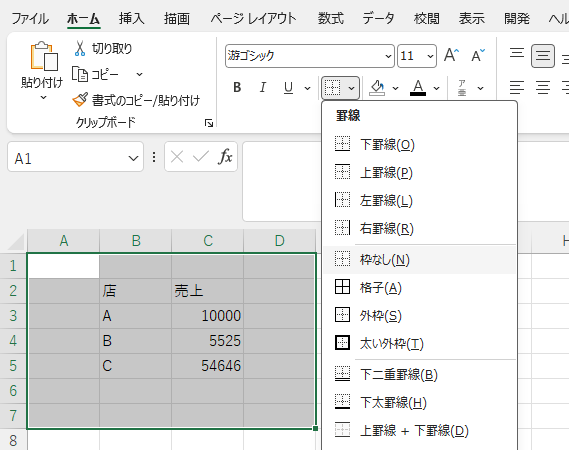
Task: Click the center text icon
Action: click(x=543, y=88)
